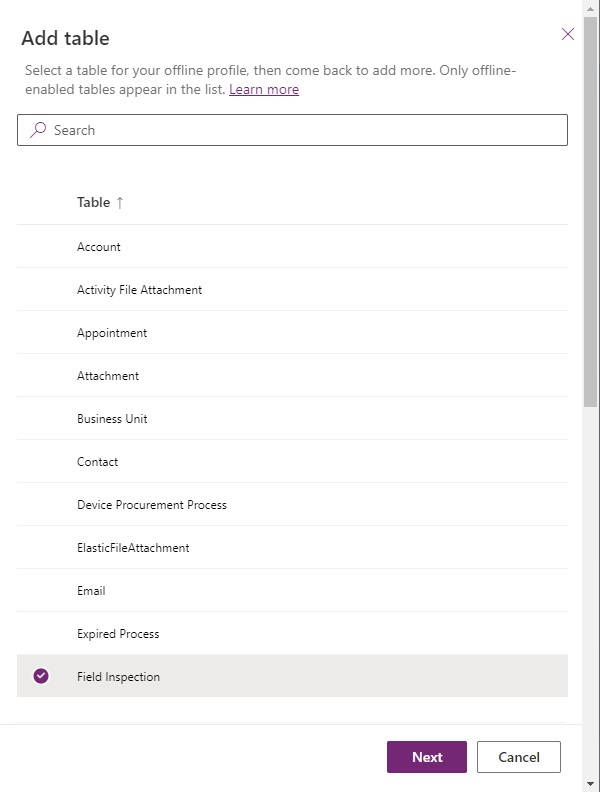Focus the Search input field

(292, 130)
